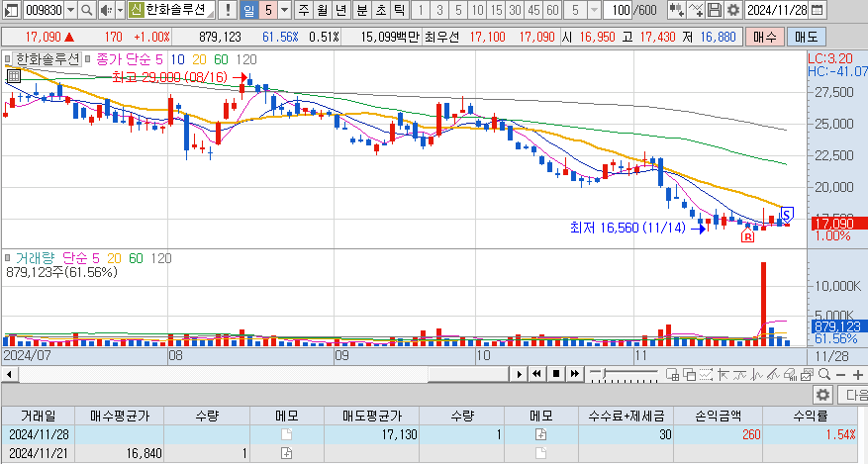Viewport: 868px width, 464px height.
Task: Click the 다음 next button
Action: pos(853,395)
